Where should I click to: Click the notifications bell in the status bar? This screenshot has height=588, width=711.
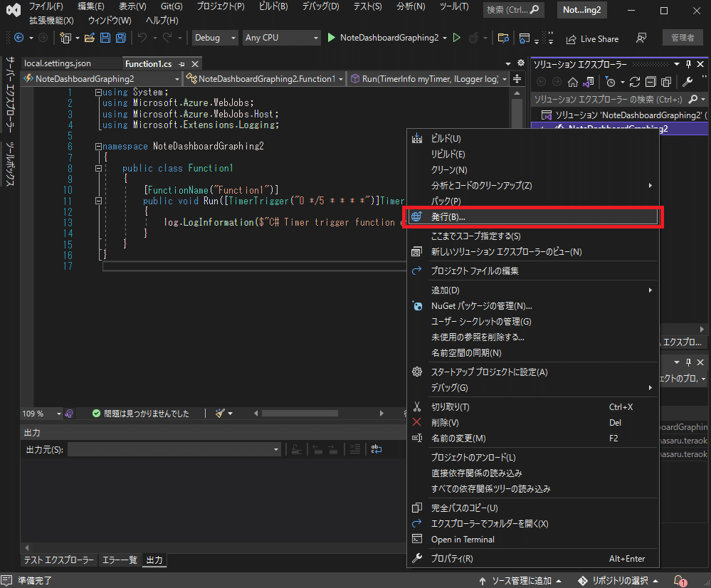coord(680,580)
